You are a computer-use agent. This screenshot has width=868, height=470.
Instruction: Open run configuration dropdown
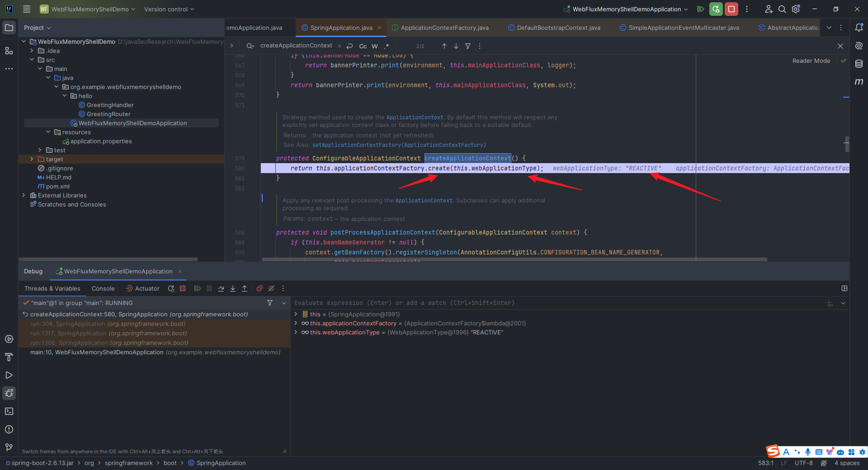tap(626, 9)
